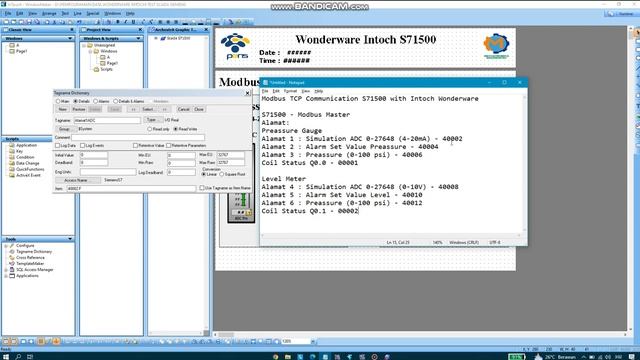Viewport: 640px width, 360px height.
Task: Select the Alarms radio button
Action: (96, 101)
